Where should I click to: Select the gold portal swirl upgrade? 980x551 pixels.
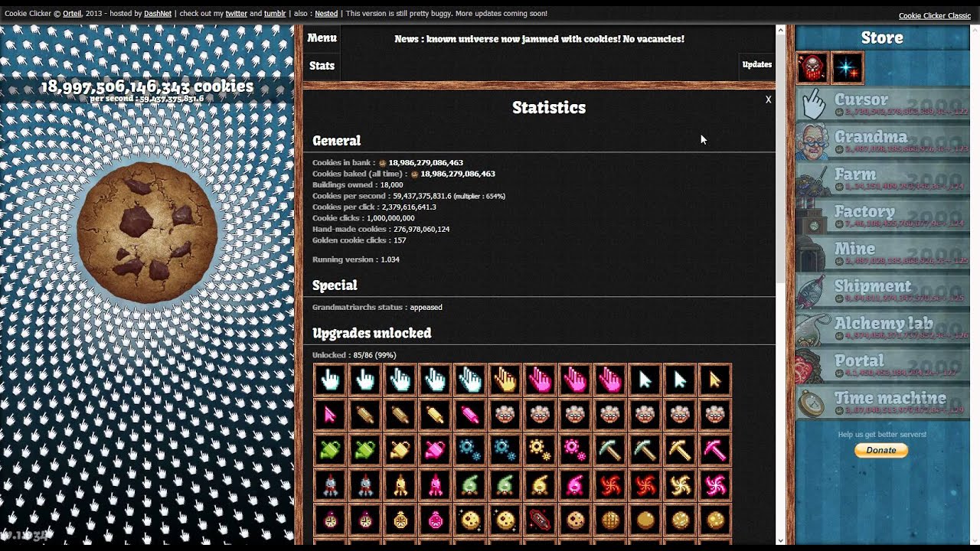[x=679, y=485]
